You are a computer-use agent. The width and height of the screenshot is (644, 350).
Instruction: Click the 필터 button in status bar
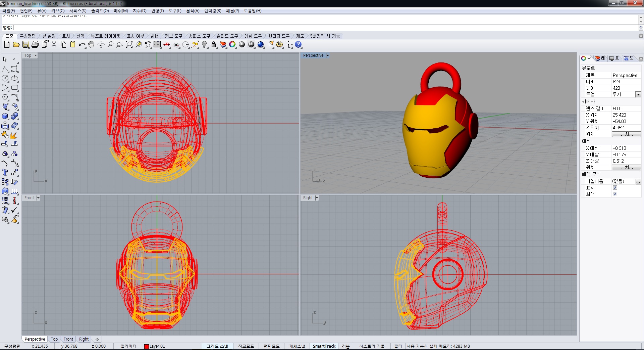pos(398,346)
